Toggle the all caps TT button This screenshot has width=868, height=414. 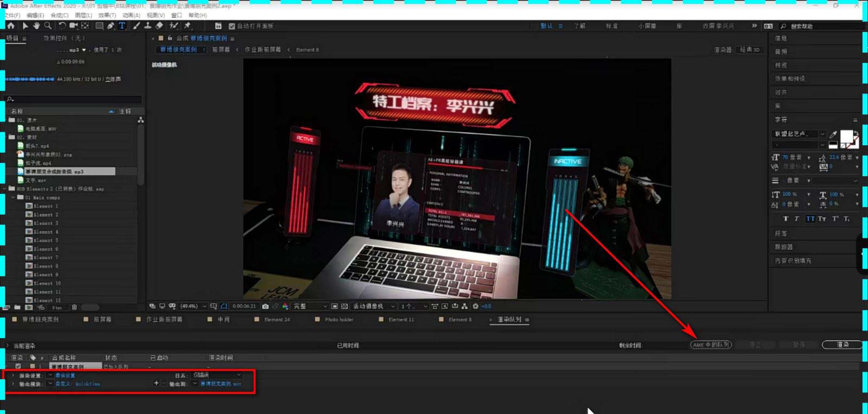810,219
